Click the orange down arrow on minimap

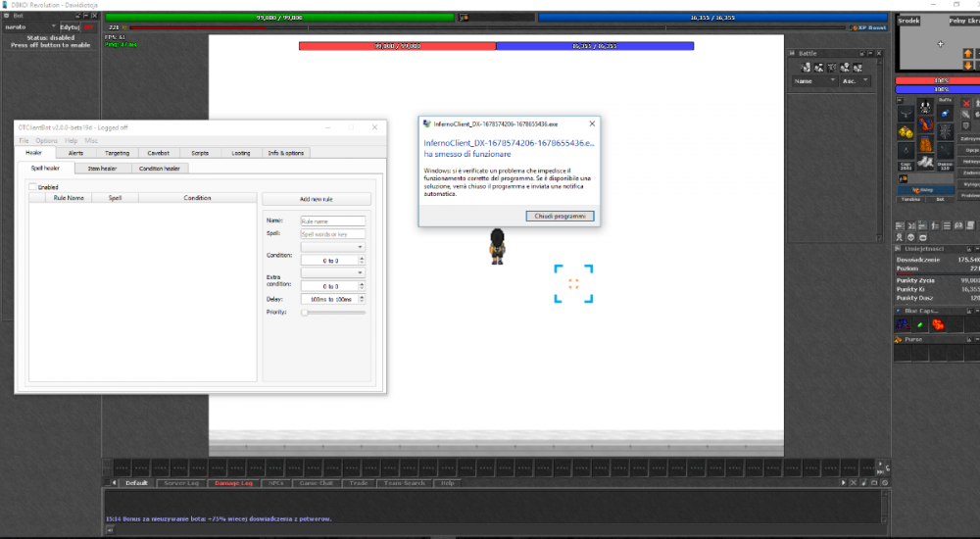[968, 65]
